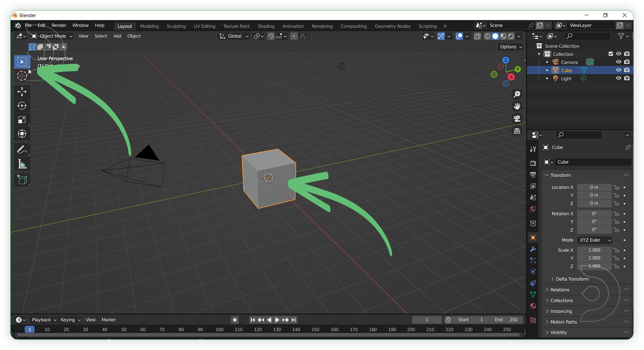This screenshot has height=350, width=644.
Task: Select the Move tool
Action: (x=22, y=92)
